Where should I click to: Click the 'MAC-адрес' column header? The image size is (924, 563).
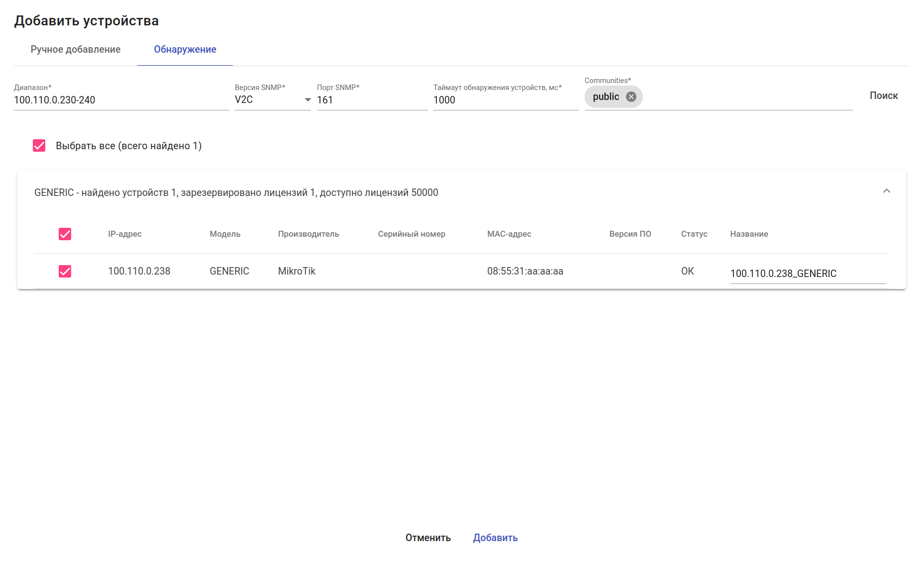[x=509, y=234]
